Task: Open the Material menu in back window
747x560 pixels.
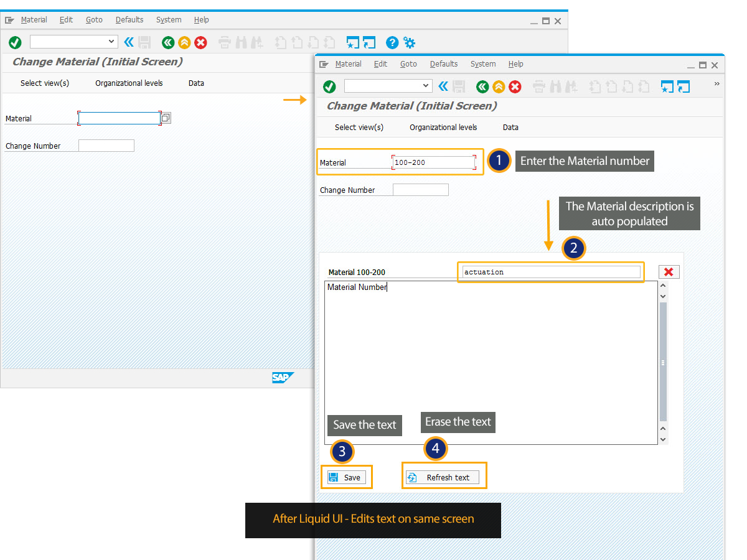Action: click(34, 20)
